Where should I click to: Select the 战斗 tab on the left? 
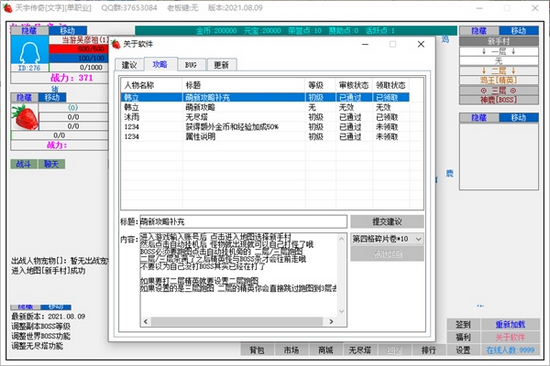point(24,164)
